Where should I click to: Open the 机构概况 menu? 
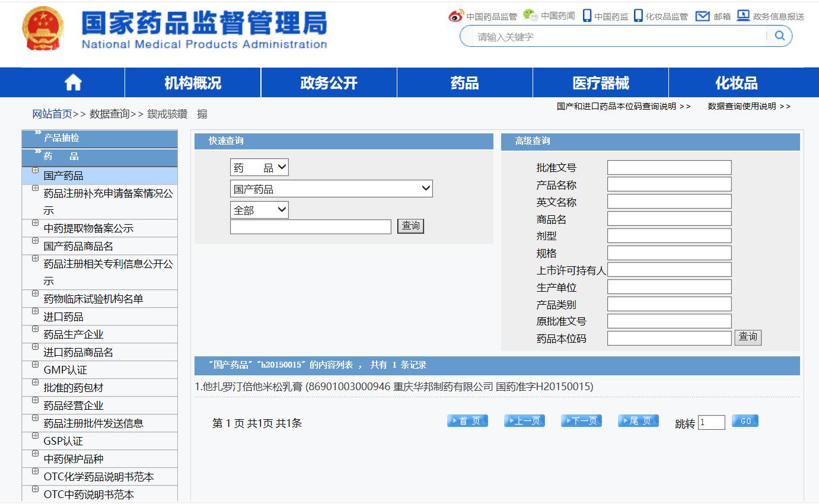[x=193, y=82]
